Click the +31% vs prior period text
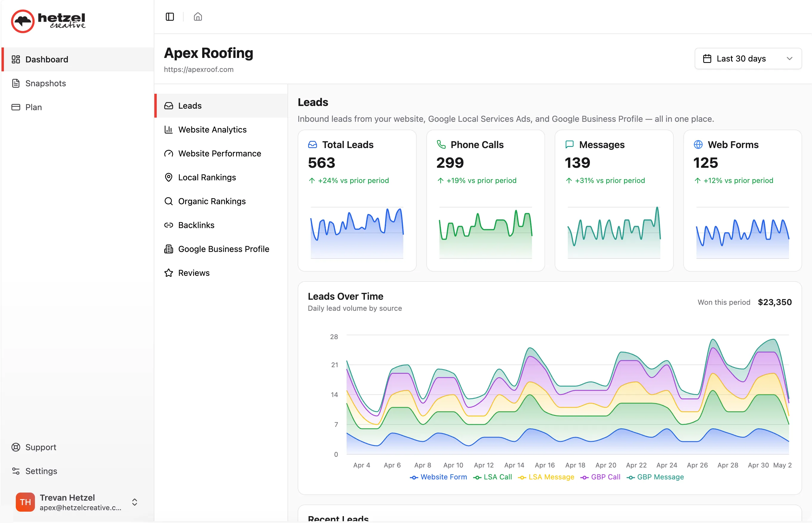Screen dimensions: 812x523 tap(610, 180)
